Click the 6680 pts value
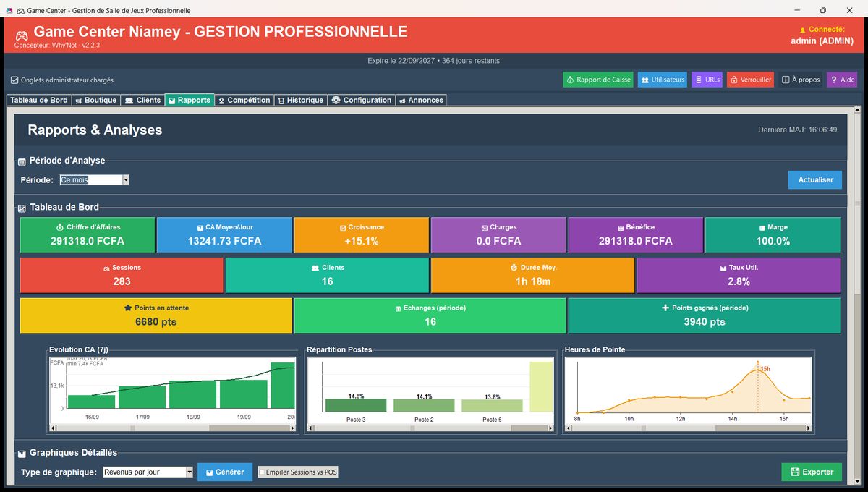Image resolution: width=868 pixels, height=492 pixels. [156, 321]
